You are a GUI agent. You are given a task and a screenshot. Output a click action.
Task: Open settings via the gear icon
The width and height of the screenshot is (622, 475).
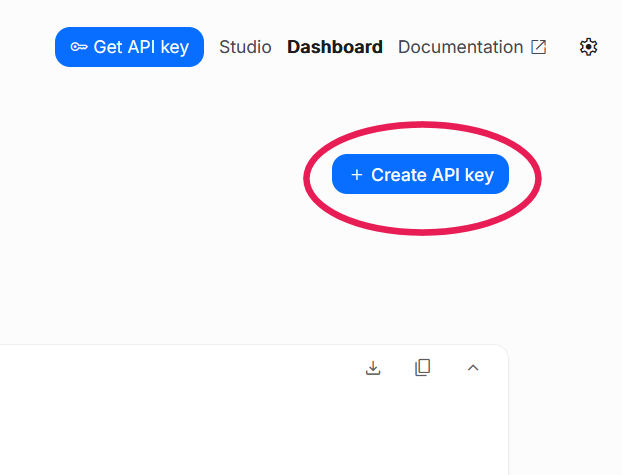(x=588, y=47)
